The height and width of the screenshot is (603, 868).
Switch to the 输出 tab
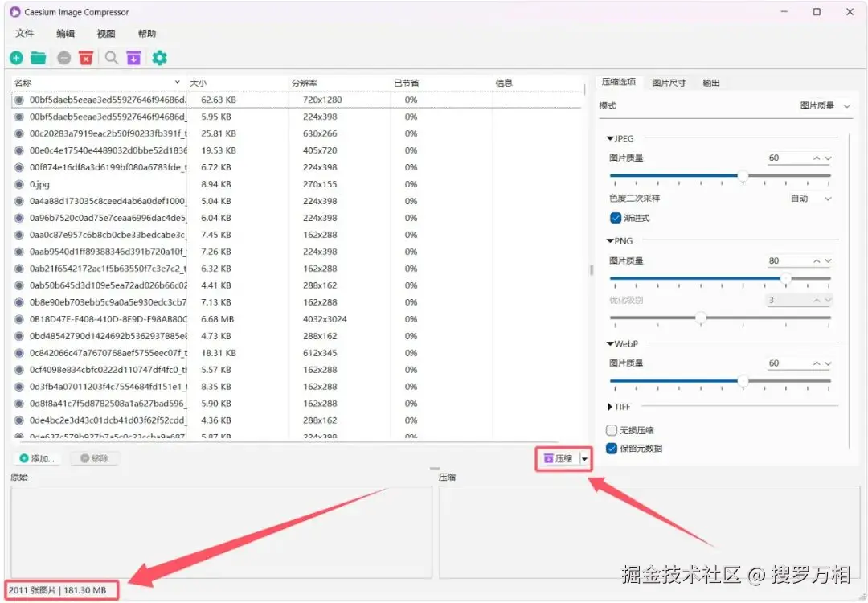711,83
